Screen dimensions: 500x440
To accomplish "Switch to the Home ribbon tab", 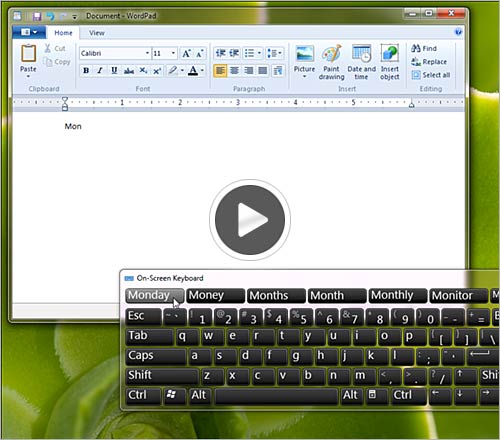I will pos(63,33).
